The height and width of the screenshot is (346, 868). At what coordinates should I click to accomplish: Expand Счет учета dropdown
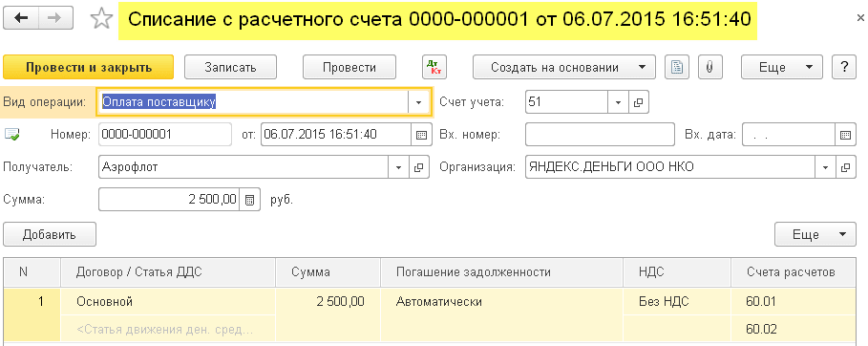[618, 102]
